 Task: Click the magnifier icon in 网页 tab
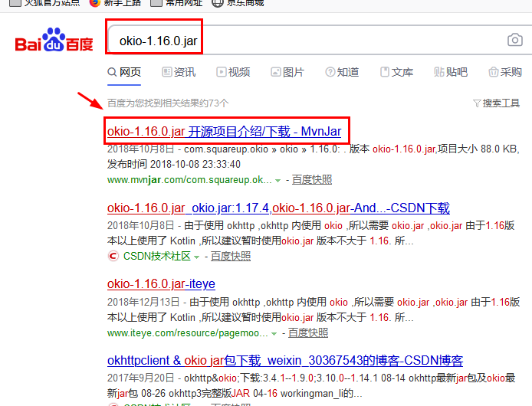[x=112, y=72]
